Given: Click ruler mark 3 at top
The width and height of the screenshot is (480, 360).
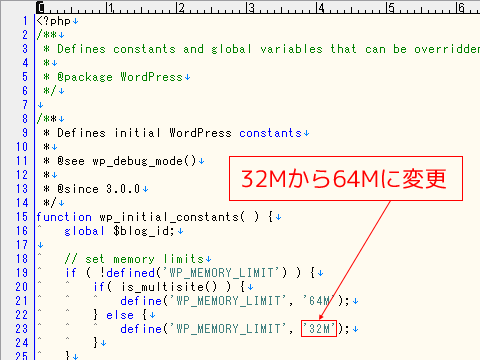Looking at the screenshot, I should 251,7.
